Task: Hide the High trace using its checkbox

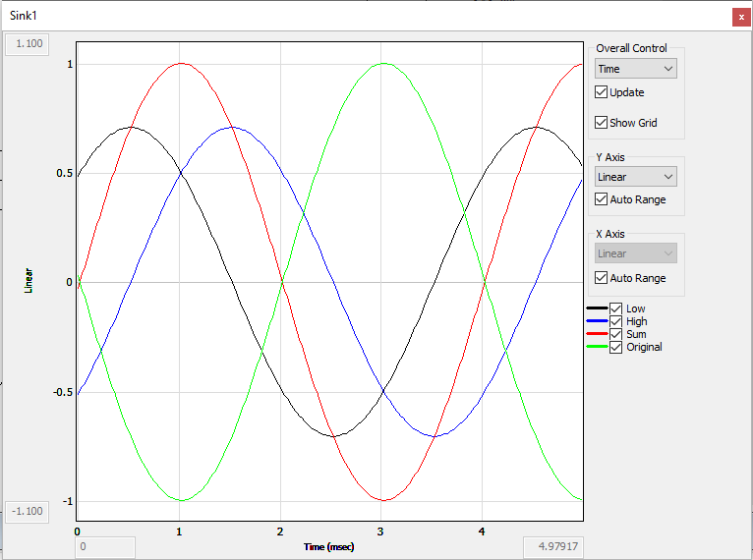Action: (x=616, y=321)
